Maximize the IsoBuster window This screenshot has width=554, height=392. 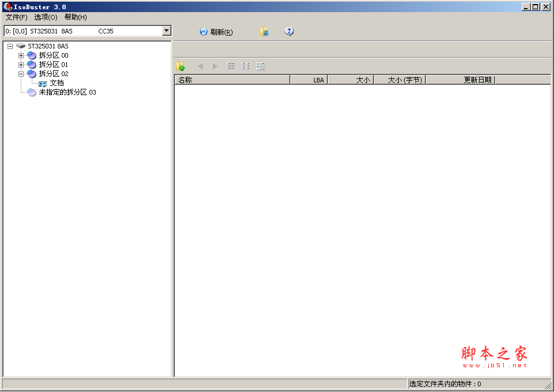[536, 7]
